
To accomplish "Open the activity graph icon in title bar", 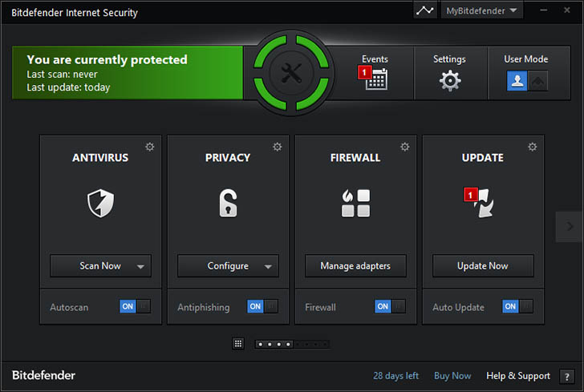I will [425, 11].
